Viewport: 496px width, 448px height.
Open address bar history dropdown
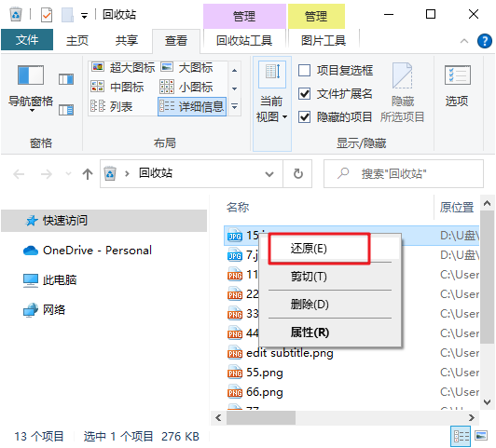[269, 174]
